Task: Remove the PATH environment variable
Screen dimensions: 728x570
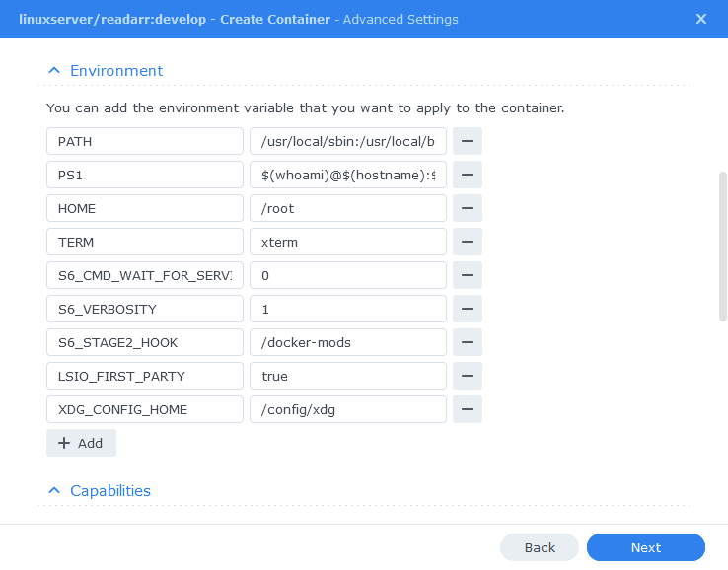Action: click(467, 141)
